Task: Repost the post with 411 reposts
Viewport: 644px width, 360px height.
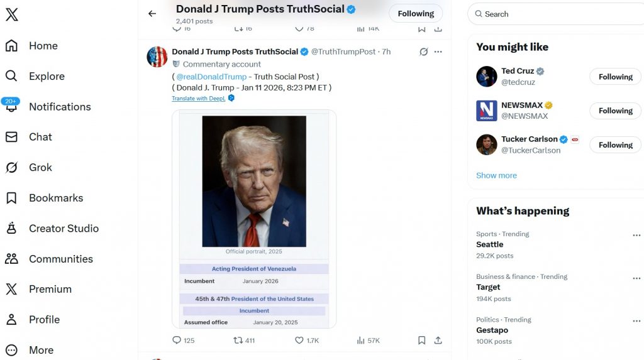Action: pyautogui.click(x=238, y=340)
